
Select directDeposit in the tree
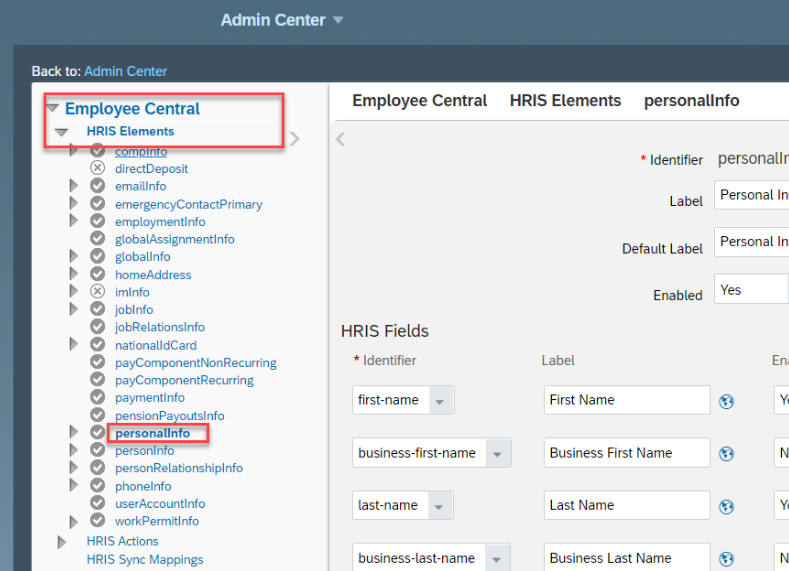(151, 169)
